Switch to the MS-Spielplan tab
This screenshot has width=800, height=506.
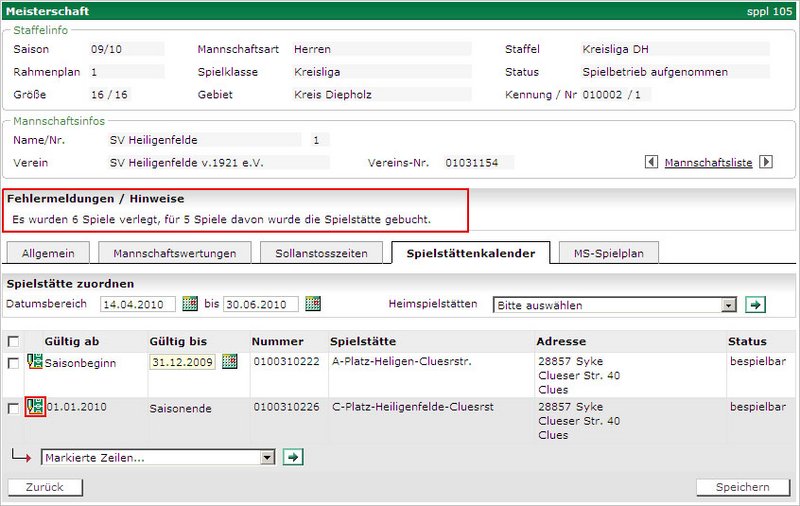coord(608,254)
